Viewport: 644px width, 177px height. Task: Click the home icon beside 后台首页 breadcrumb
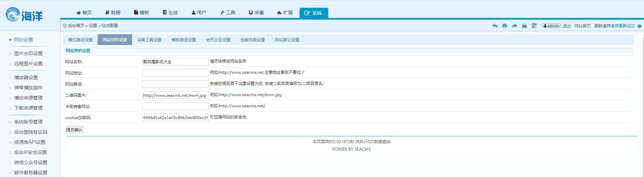(65, 26)
